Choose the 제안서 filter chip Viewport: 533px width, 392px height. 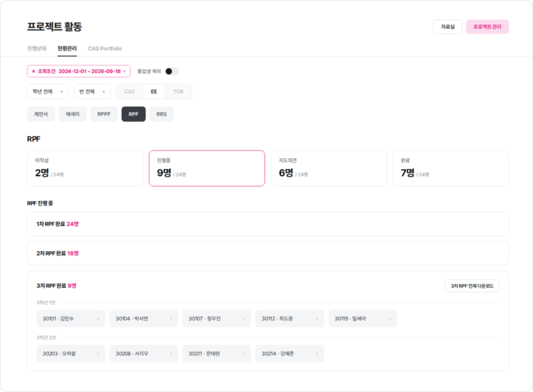click(41, 114)
